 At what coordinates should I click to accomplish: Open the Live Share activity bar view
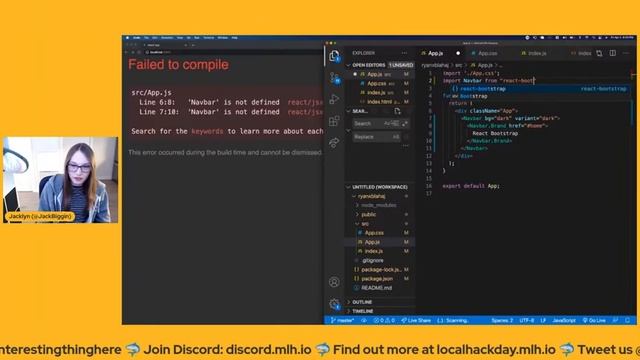coord(334,142)
